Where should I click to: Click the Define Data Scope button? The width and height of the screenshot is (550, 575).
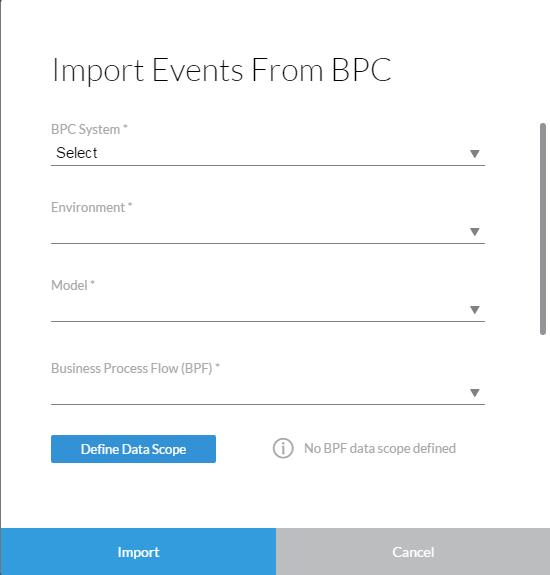tap(133, 449)
